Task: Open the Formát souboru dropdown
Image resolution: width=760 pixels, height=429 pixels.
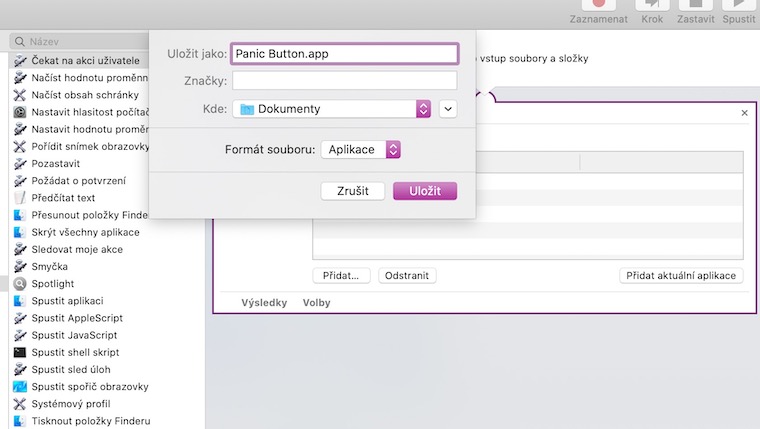Action: tap(361, 149)
